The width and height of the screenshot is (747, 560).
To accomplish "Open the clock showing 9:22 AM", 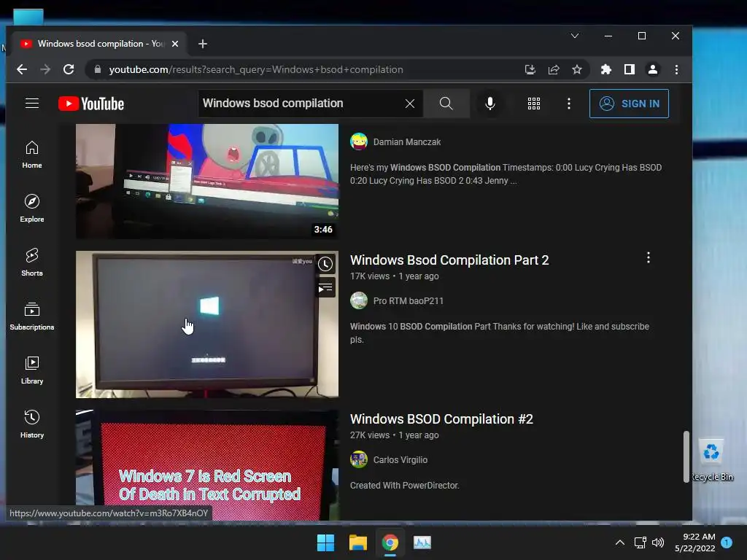I will coord(694,542).
